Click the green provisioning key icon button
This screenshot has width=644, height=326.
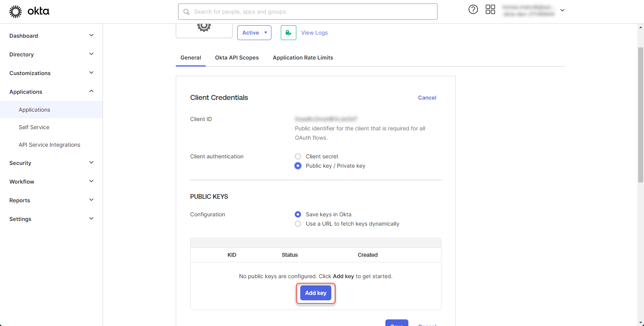(x=288, y=33)
